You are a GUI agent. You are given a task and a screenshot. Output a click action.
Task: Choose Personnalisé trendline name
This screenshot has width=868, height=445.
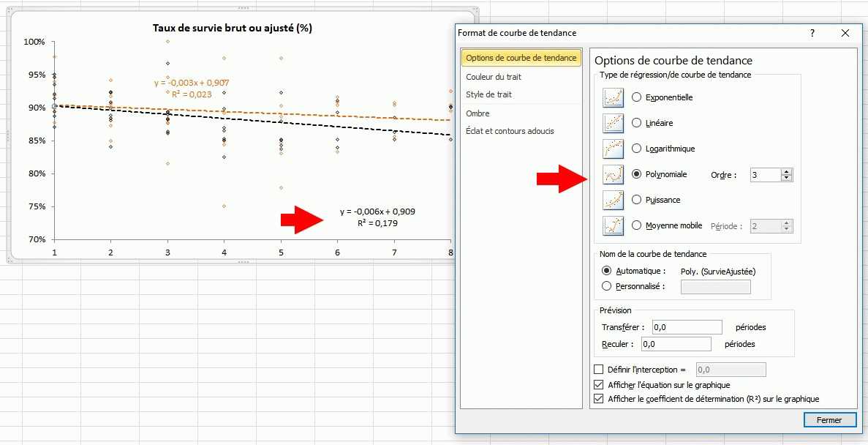pyautogui.click(x=607, y=286)
